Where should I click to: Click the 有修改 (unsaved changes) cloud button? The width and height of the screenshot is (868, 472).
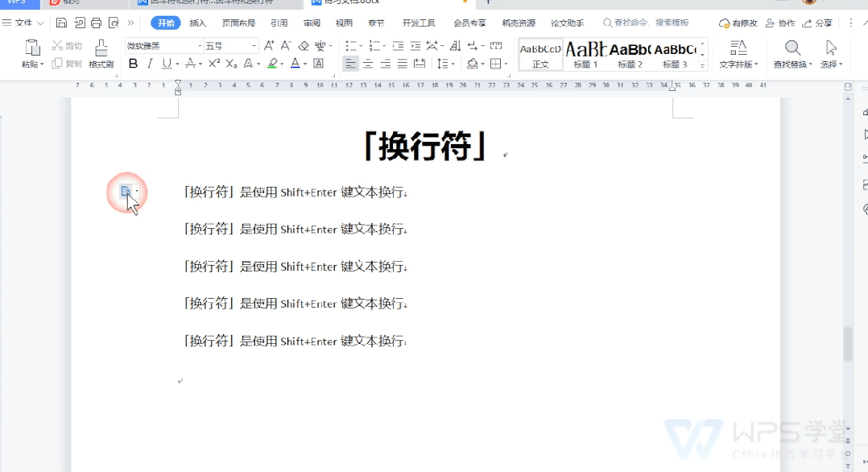[x=738, y=23]
